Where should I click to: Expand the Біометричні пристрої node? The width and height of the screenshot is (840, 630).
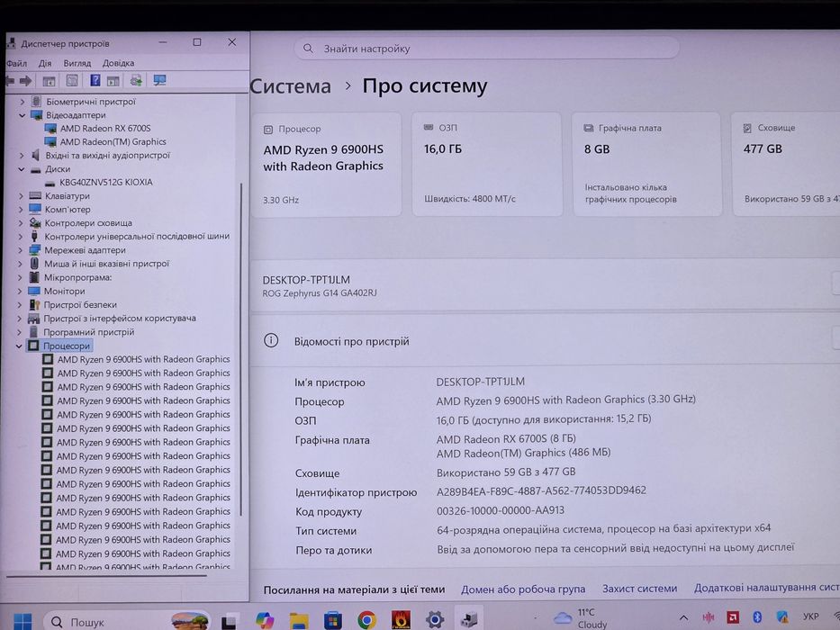click(22, 101)
